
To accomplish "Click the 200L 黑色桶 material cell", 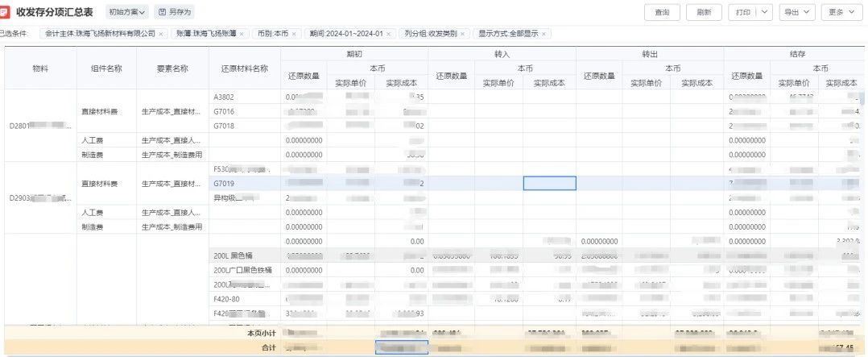I will [245, 255].
